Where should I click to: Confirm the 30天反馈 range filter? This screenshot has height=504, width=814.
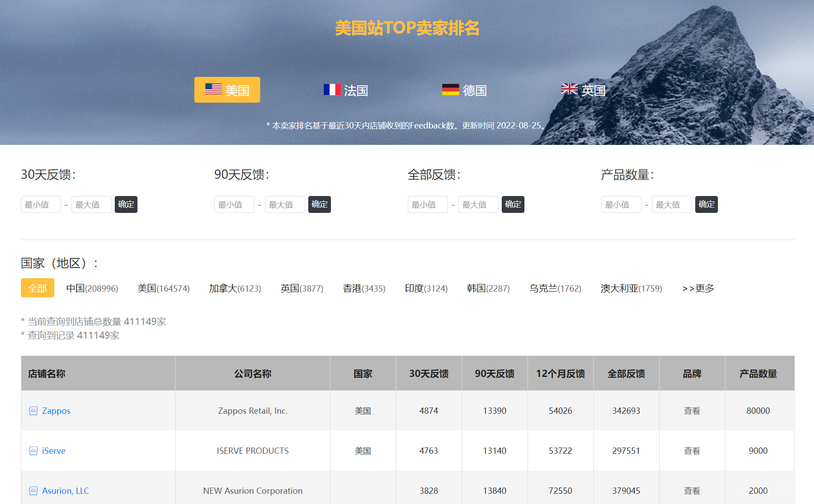pos(126,204)
